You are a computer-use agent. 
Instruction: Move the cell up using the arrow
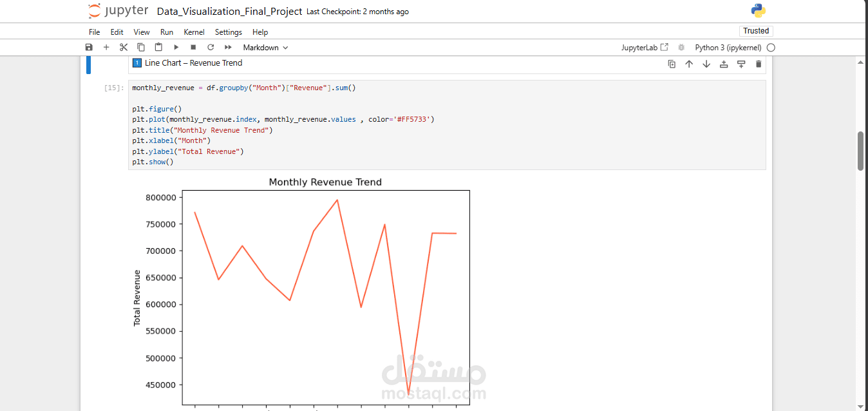pyautogui.click(x=688, y=64)
